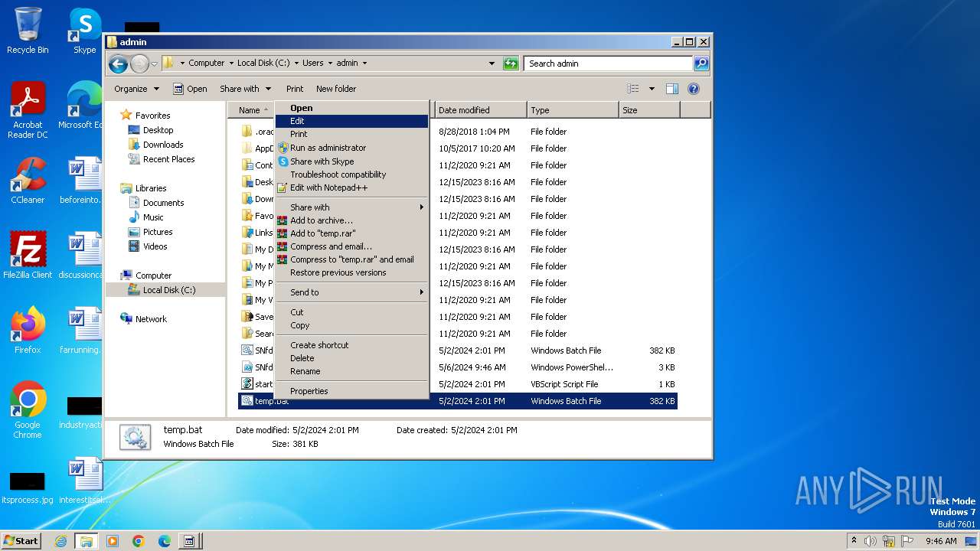Viewport: 980px width, 551px height.
Task: Choose Run as administrator
Action: tap(352, 148)
